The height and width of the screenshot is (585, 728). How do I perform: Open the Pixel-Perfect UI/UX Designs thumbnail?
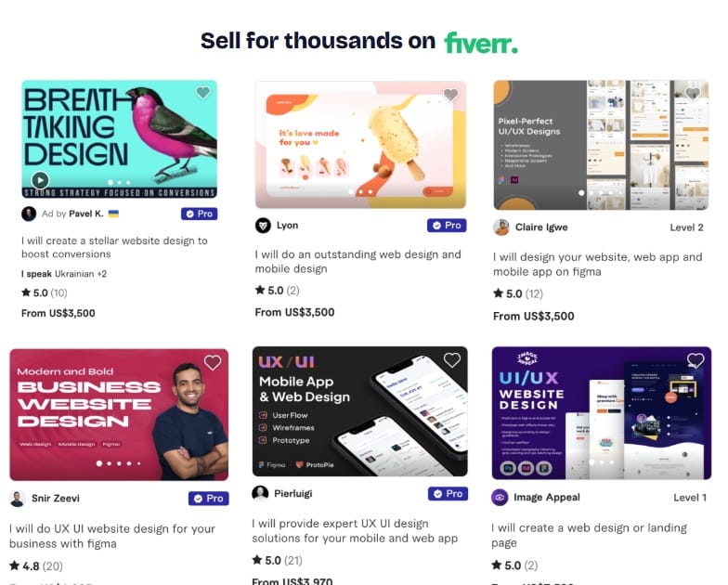pos(601,145)
